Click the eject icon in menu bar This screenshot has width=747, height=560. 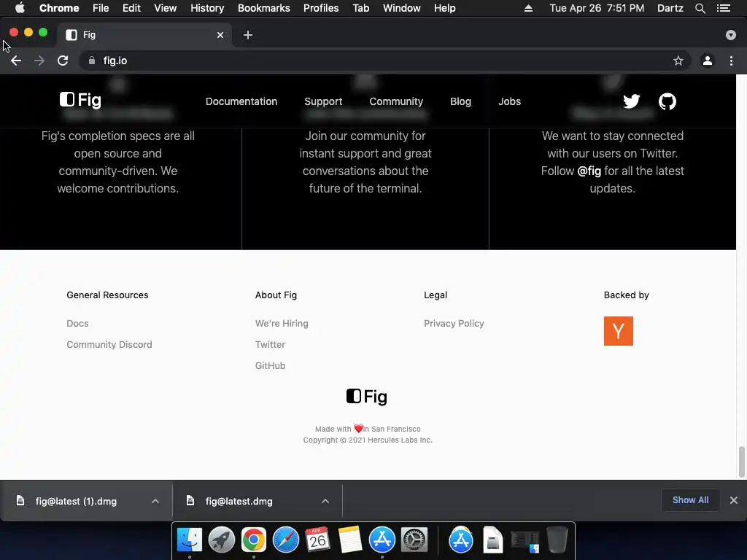(528, 8)
